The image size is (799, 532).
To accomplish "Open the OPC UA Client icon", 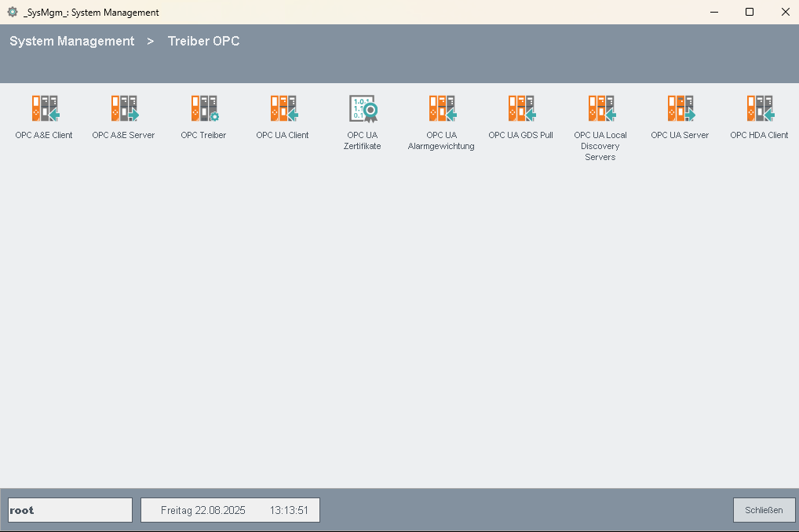I will tap(283, 109).
